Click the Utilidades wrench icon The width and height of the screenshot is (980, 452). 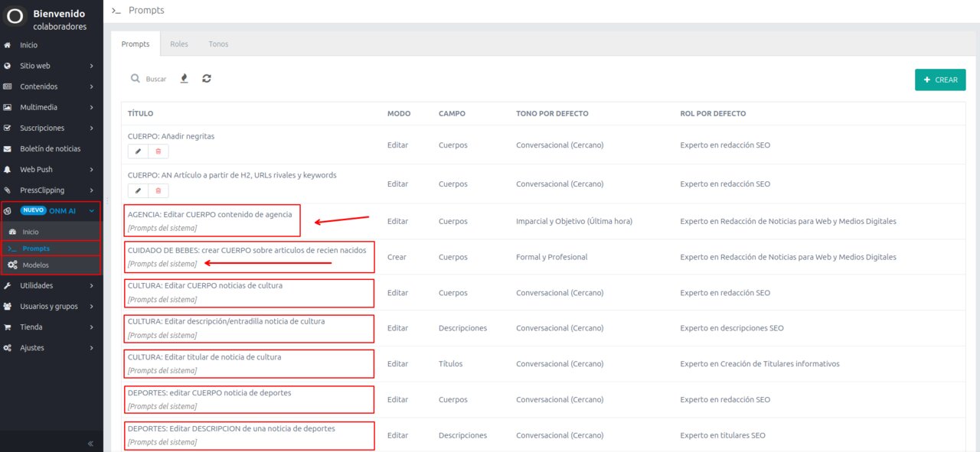pos(8,285)
